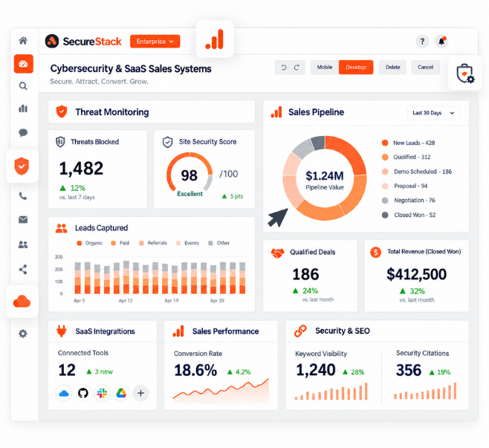The width and height of the screenshot is (489, 448).
Task: Open notifications bell
Action: [x=441, y=41]
